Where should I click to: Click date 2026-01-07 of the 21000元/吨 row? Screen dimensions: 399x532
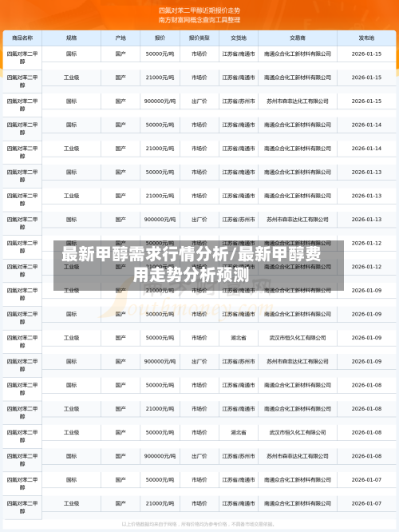366,503
